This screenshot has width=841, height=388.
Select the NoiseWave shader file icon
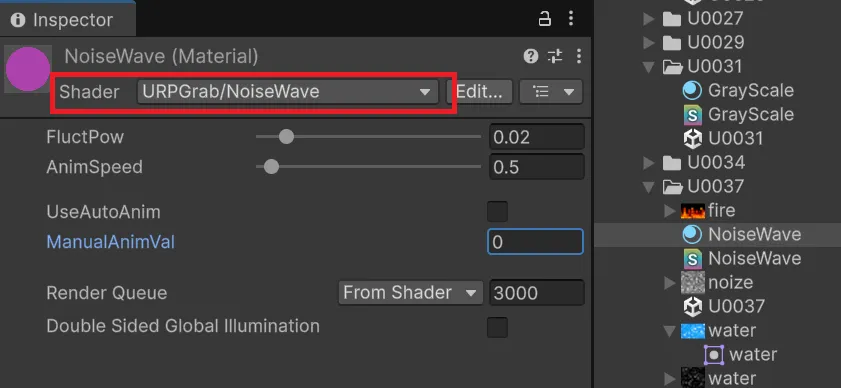[692, 259]
